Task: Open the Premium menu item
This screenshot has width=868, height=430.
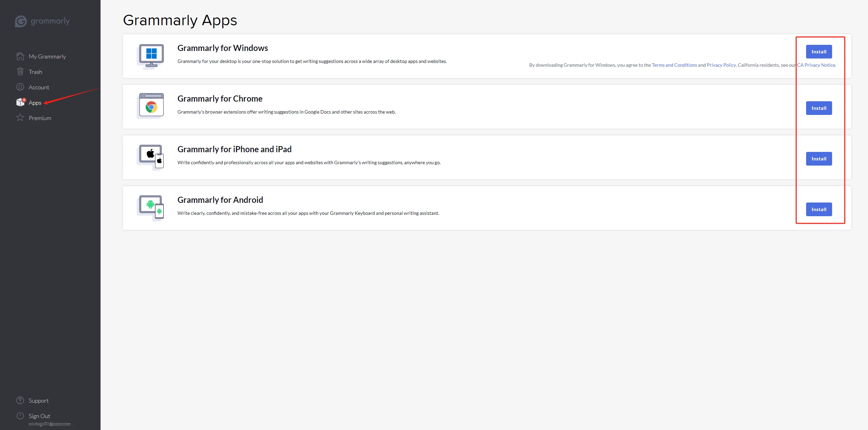Action: pyautogui.click(x=40, y=118)
